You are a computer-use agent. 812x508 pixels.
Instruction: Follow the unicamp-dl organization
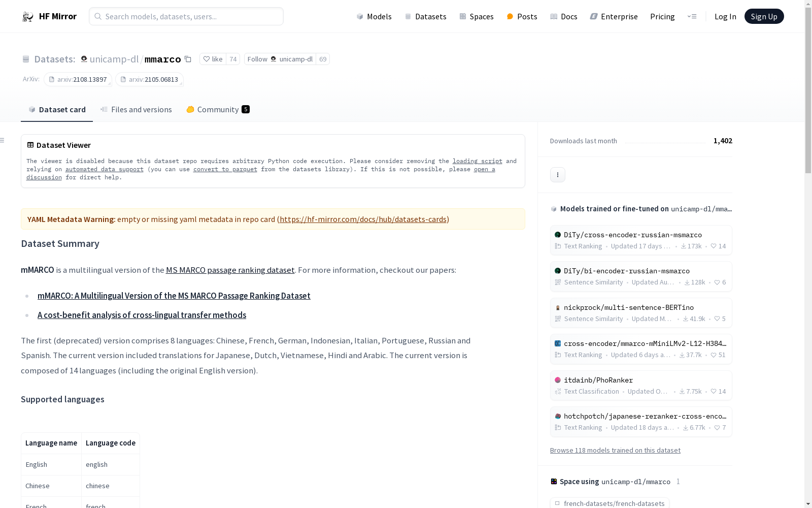coord(280,59)
